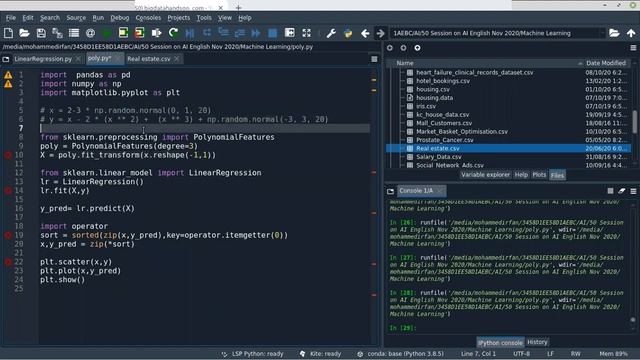640x360 pixels.
Task: Open Preferences with the wrench icon
Action: click(x=331, y=33)
